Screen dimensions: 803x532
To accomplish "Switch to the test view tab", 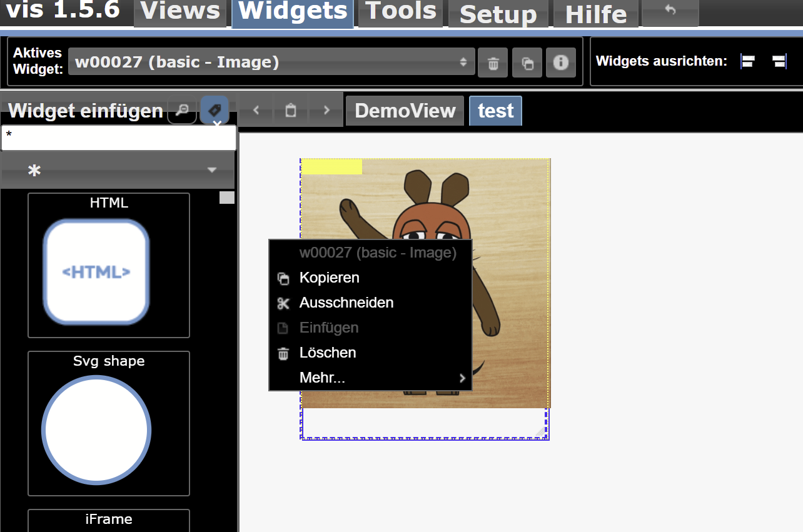I will (495, 111).
